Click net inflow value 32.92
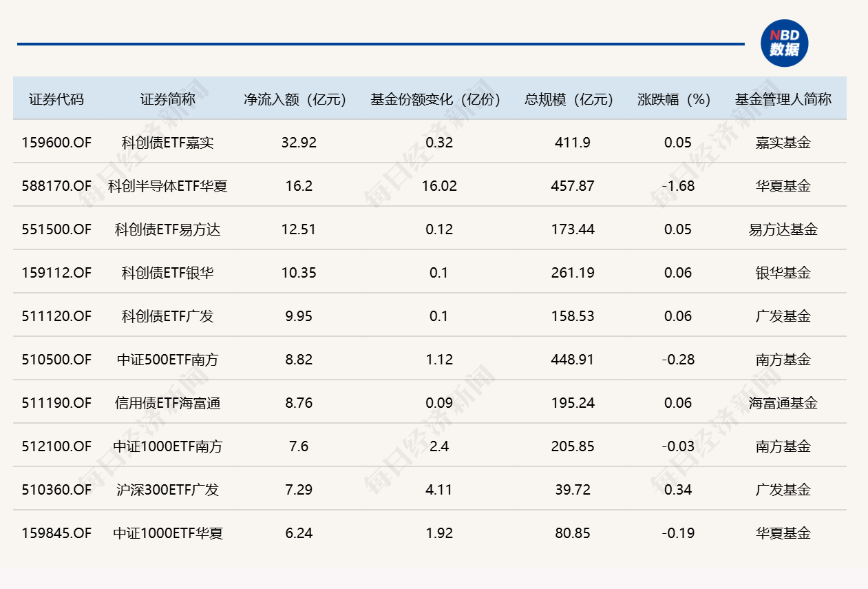Image resolution: width=868 pixels, height=589 pixels. point(299,143)
